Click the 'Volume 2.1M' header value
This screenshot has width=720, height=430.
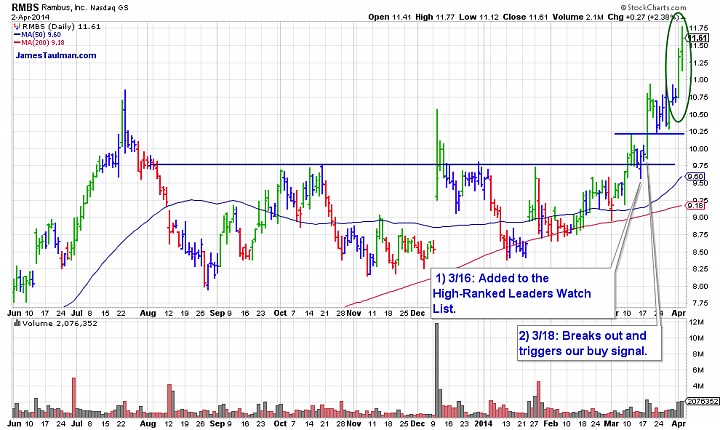pos(578,17)
